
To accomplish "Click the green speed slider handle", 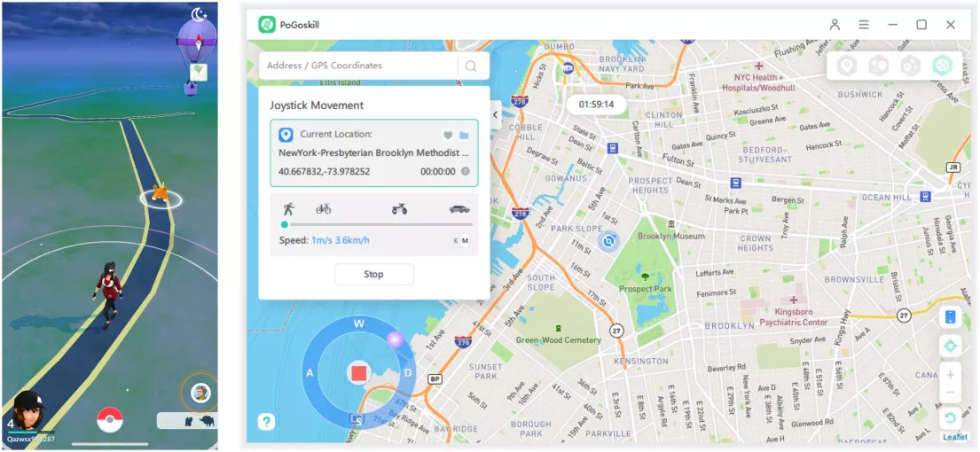I will (x=285, y=225).
